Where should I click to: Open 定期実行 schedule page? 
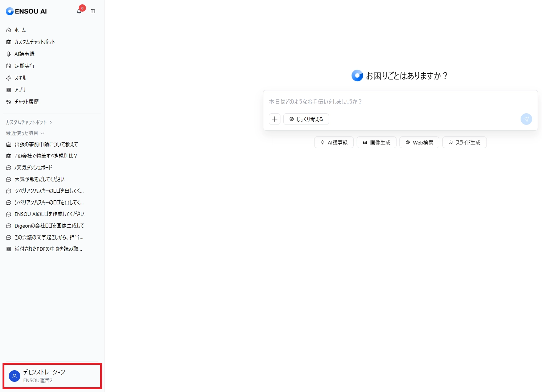(x=52, y=66)
